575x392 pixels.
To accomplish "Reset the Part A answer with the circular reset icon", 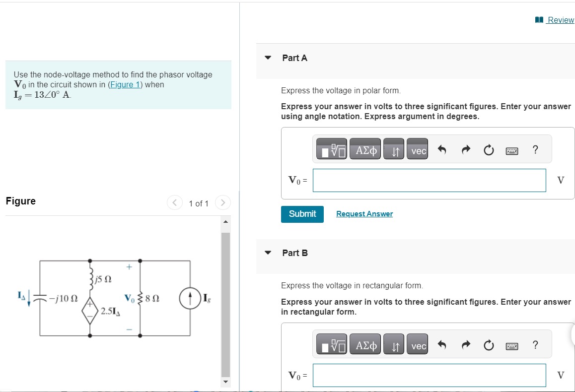I will 489,149.
